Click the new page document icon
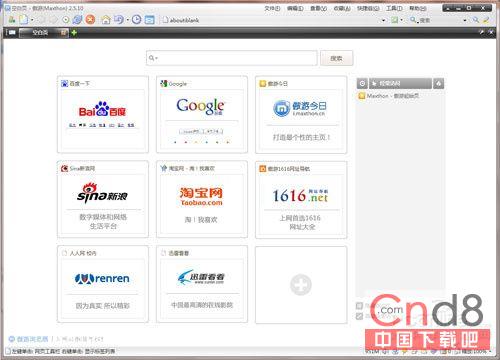The width and height of the screenshot is (500, 360). (x=24, y=20)
